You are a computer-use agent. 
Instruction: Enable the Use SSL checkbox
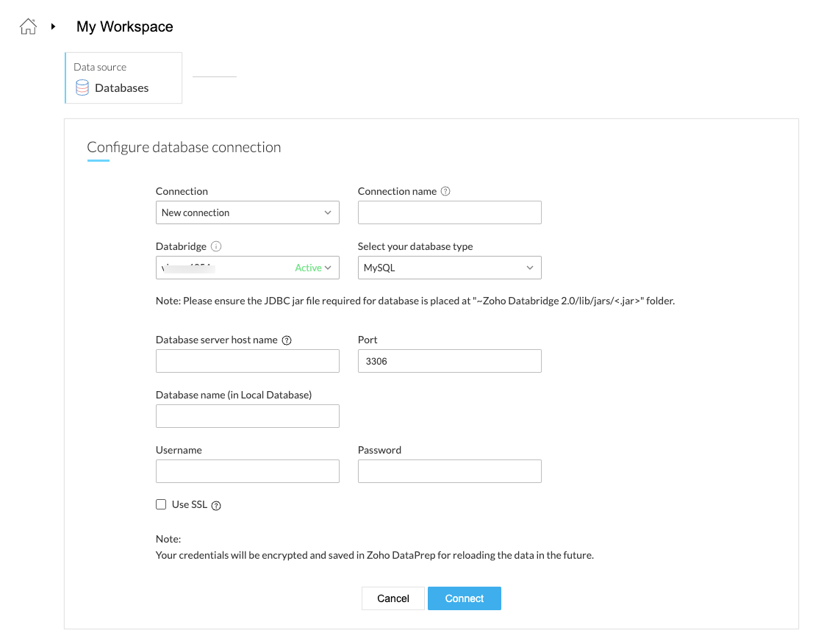tap(161, 504)
